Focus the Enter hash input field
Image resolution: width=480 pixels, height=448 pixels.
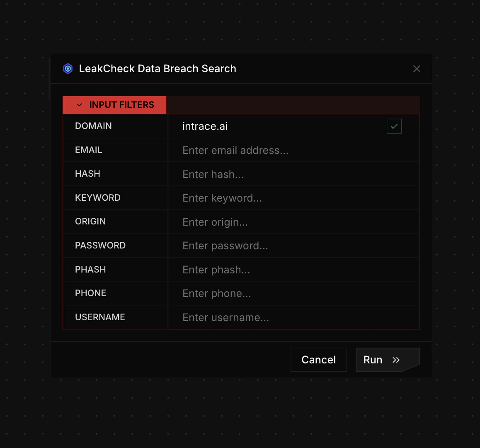(293, 174)
